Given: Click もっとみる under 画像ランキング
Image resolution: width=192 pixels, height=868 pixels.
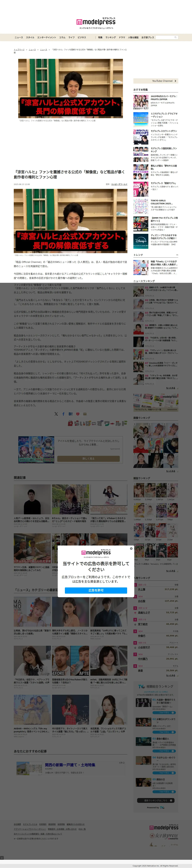Looking at the screenshot, I should pyautogui.click(x=170, y=471).
